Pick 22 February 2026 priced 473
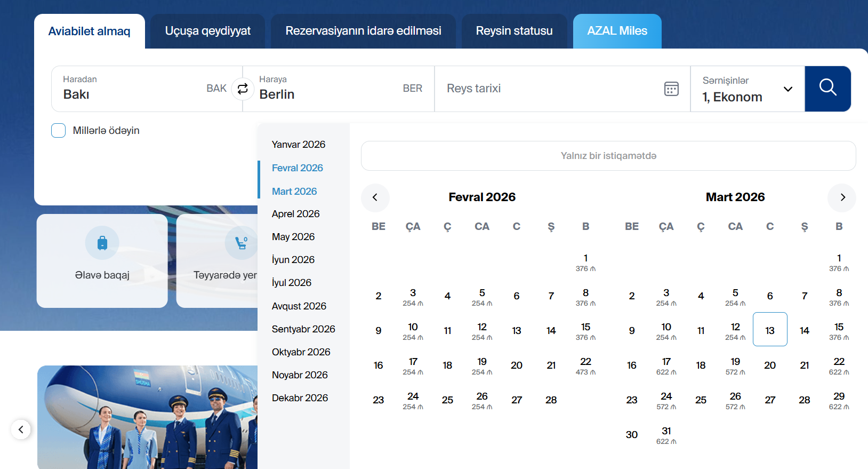The height and width of the screenshot is (469, 868). (x=585, y=365)
